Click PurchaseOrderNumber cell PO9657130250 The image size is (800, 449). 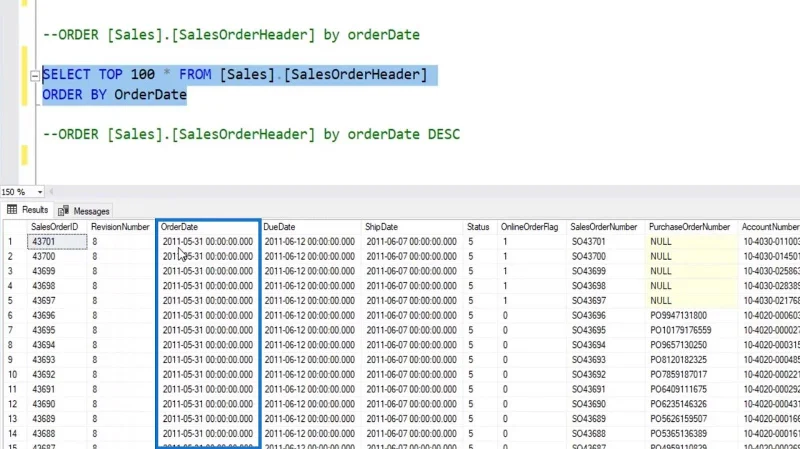coord(691,345)
